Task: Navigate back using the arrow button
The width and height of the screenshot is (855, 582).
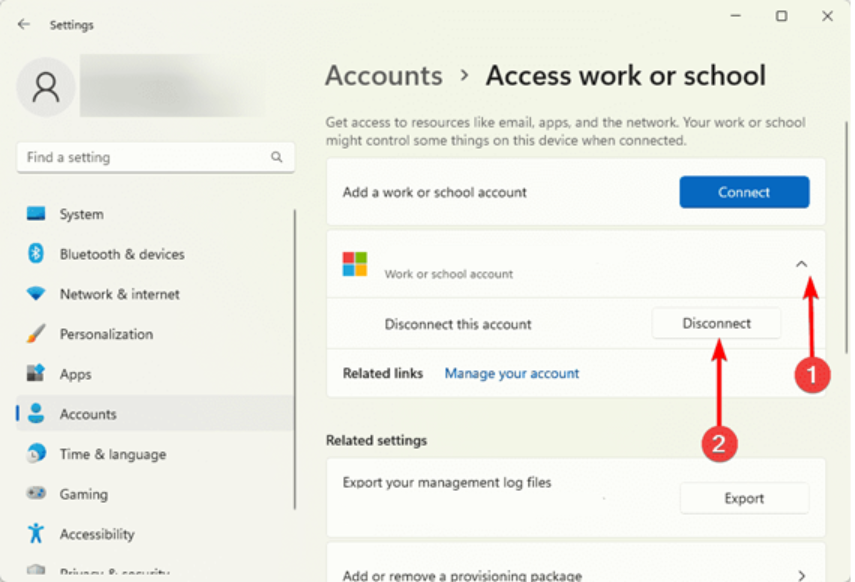Action: 22,24
